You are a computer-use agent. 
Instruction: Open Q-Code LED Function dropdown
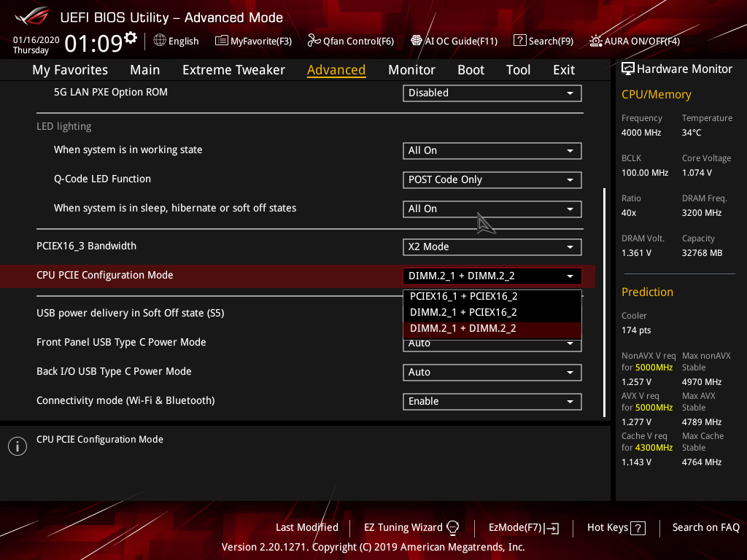(492, 180)
